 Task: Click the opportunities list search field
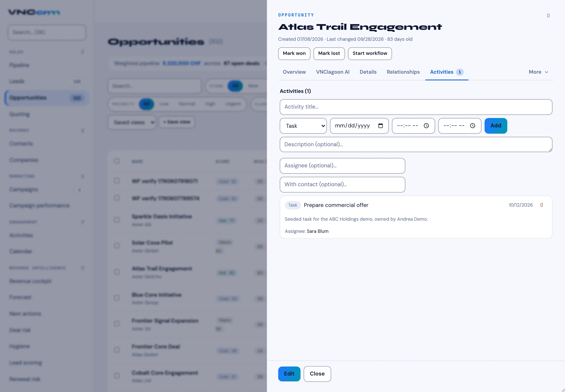pyautogui.click(x=155, y=86)
